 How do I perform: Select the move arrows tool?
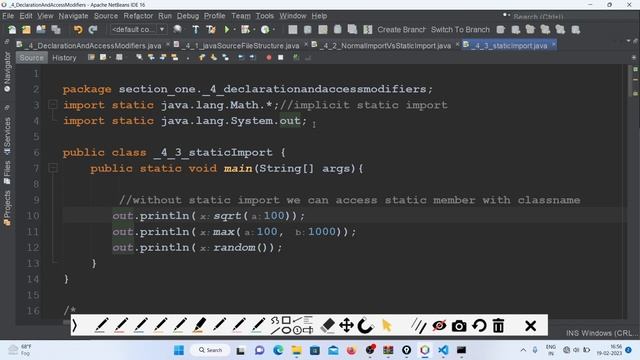pyautogui.click(x=347, y=325)
